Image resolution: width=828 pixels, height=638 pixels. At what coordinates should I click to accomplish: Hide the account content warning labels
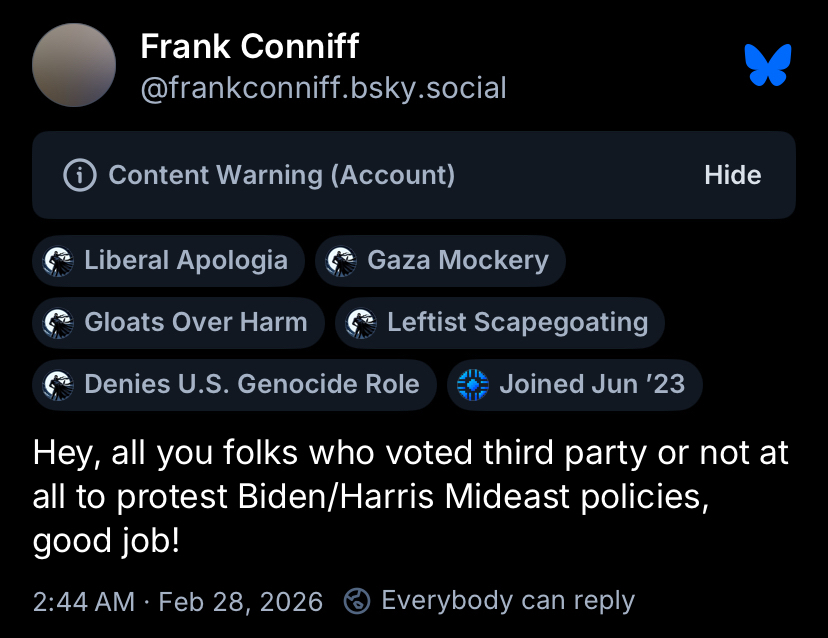(732, 175)
